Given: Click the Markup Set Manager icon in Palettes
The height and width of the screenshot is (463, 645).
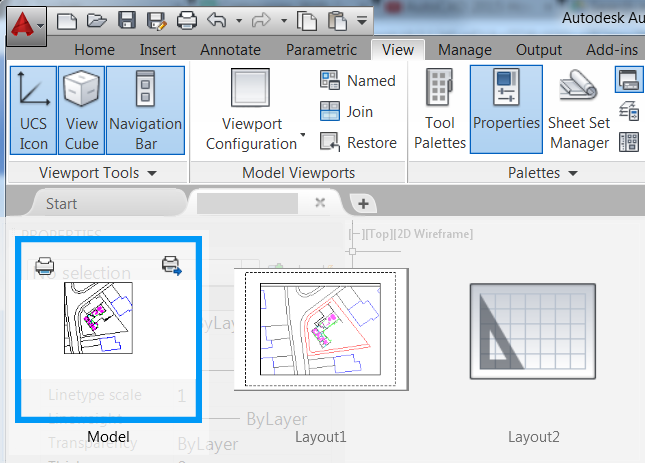Looking at the screenshot, I should coord(629,111).
